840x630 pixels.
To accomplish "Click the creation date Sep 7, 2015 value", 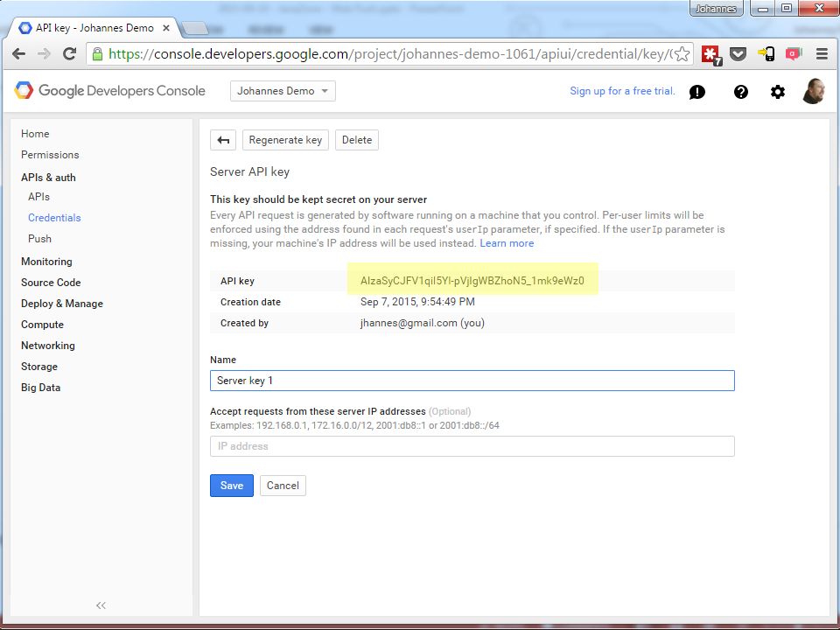I will point(417,302).
